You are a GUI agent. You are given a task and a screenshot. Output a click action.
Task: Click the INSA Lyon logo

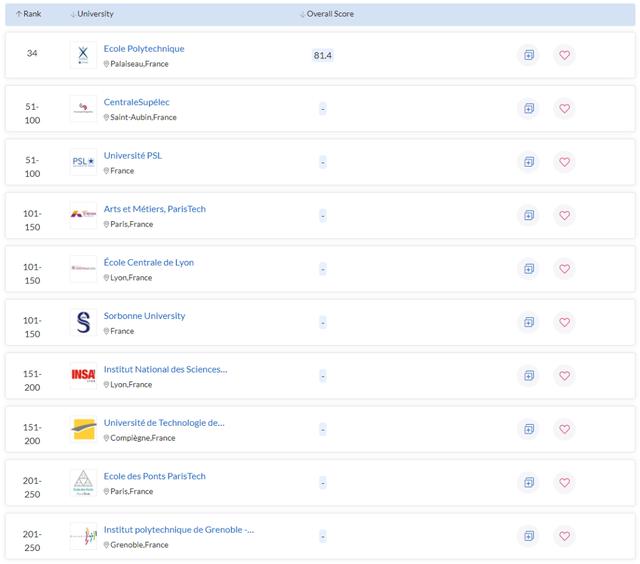pyautogui.click(x=84, y=376)
